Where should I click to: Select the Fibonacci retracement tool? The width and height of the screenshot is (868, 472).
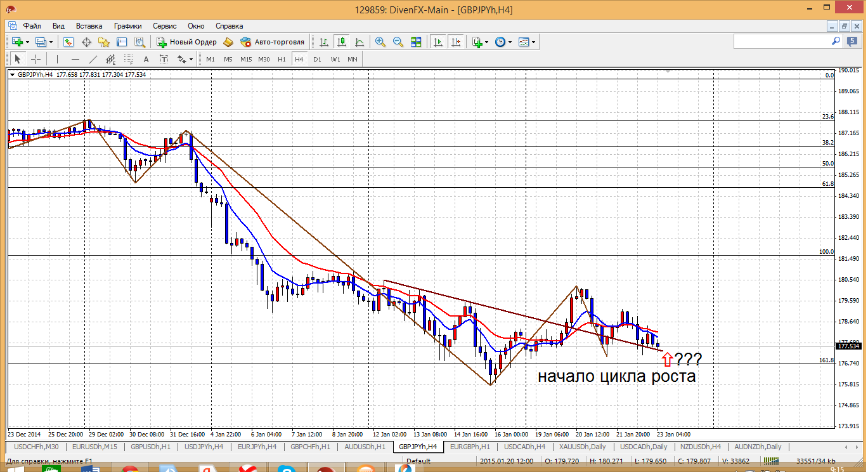click(129, 59)
